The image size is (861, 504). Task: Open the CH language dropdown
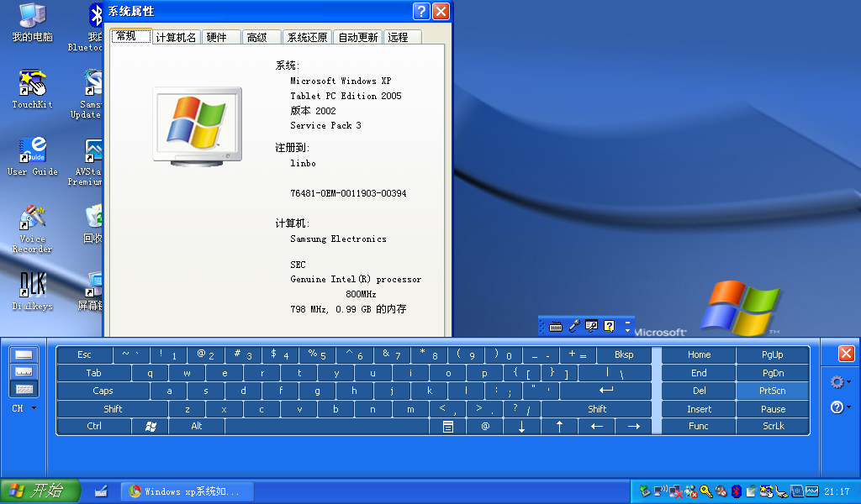(25, 408)
